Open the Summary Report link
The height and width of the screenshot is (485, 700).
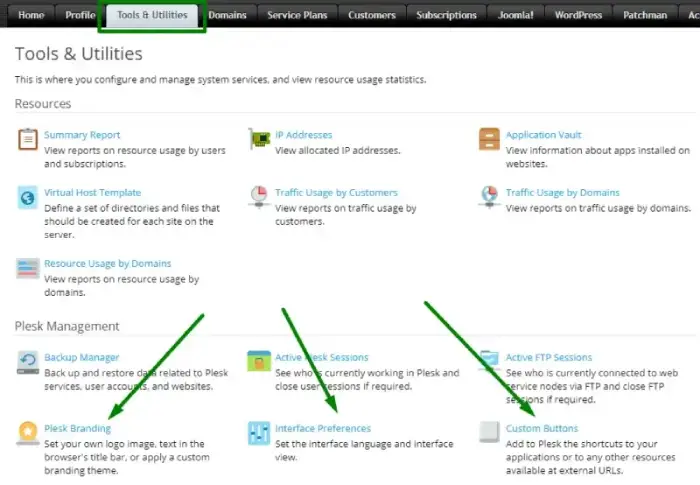pos(82,135)
